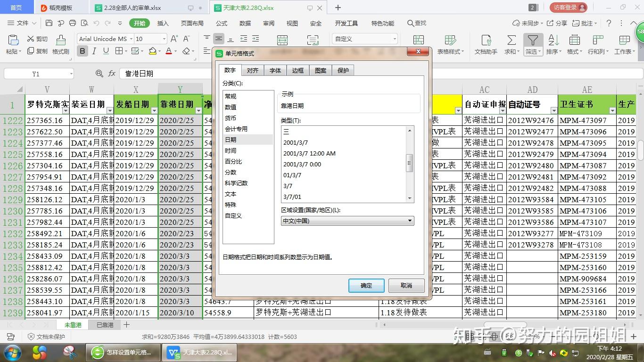Open the 插入 ribbon tab

(x=163, y=23)
